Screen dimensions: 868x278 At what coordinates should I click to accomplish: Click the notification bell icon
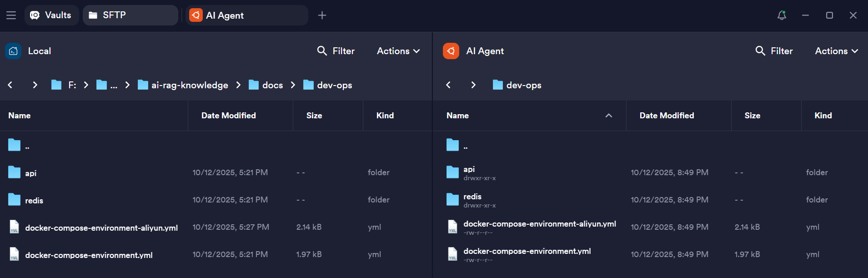[x=782, y=15]
